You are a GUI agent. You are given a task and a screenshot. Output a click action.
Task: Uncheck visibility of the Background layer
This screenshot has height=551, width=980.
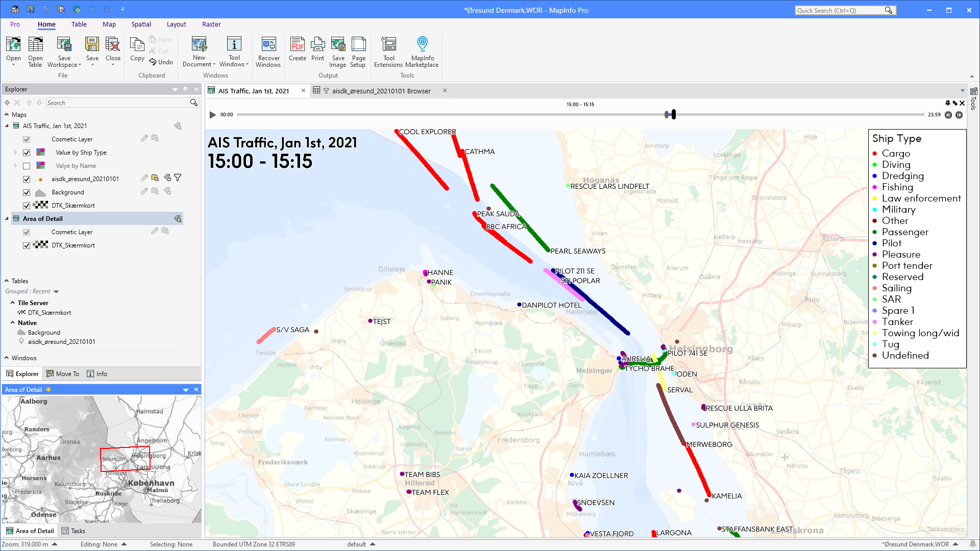tap(26, 192)
